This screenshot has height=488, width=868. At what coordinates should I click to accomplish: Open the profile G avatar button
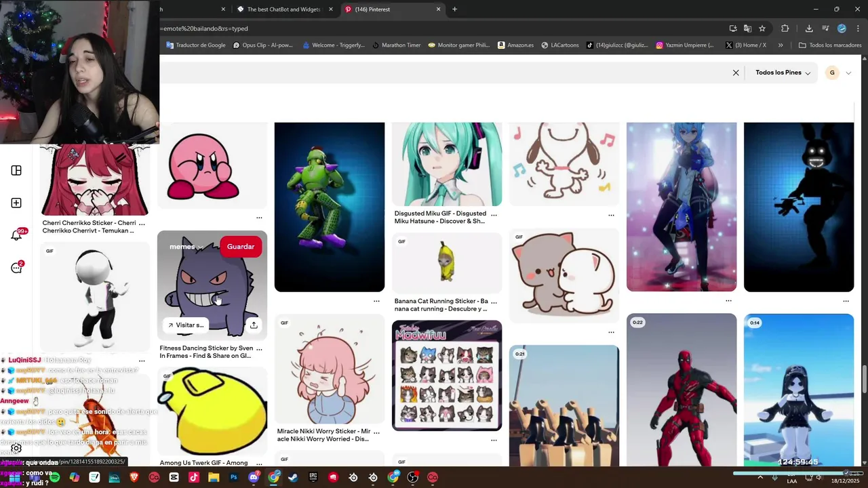(832, 73)
